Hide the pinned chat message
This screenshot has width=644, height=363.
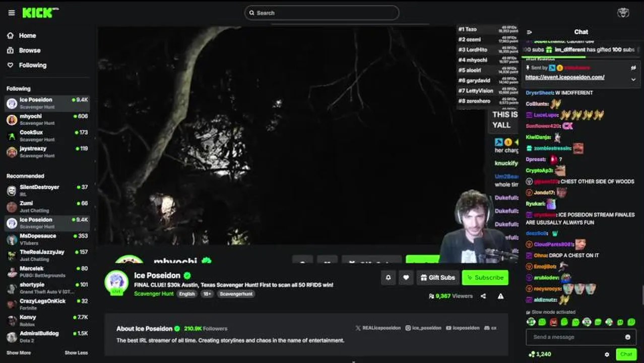(633, 68)
